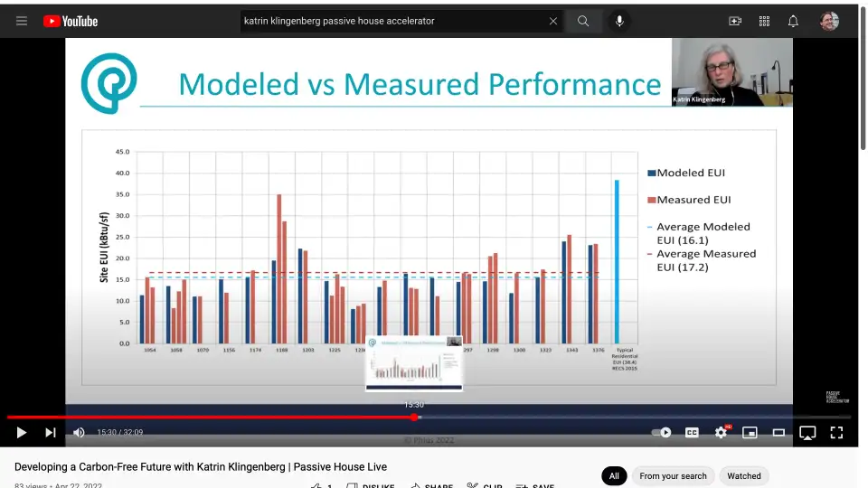Clear the search box text
Screen dimensions: 868x488
[x=553, y=21]
